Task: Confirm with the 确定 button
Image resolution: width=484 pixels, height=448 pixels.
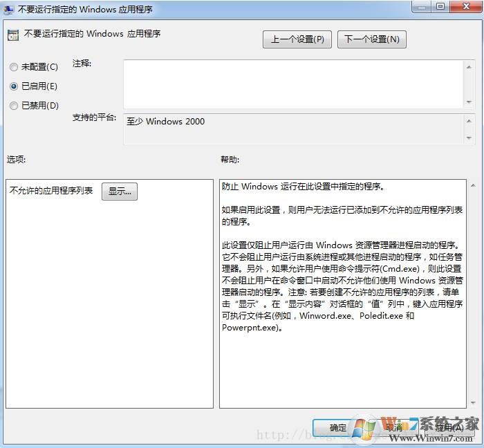Action: [x=337, y=428]
